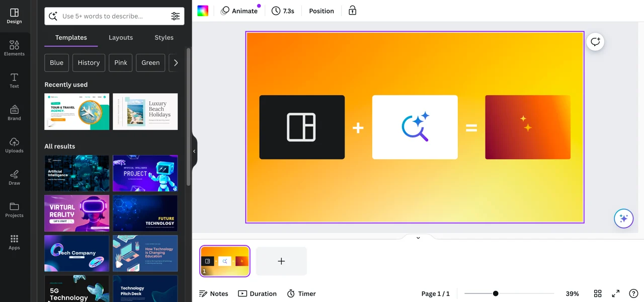Click the red gradient sparkle card on canvas
644x302 pixels.
[x=528, y=127]
